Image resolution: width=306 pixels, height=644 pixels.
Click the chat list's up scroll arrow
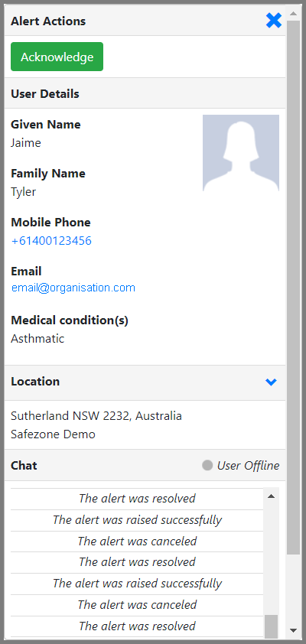(271, 496)
